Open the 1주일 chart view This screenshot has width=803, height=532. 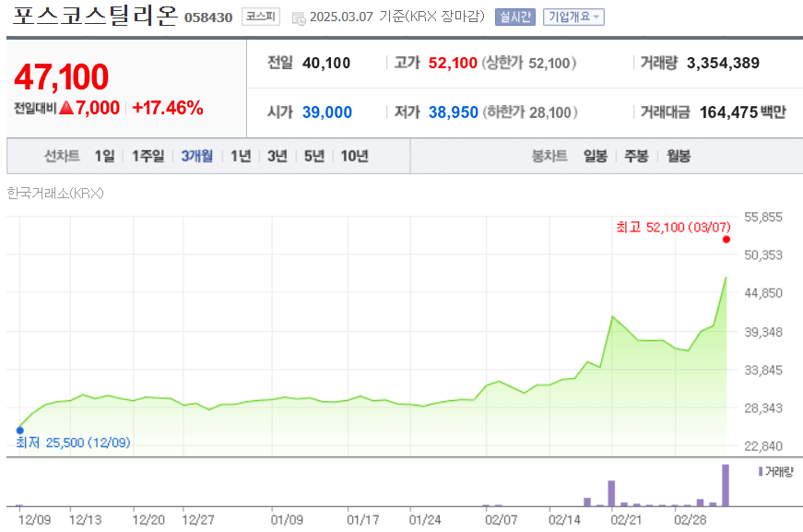pyautogui.click(x=148, y=156)
